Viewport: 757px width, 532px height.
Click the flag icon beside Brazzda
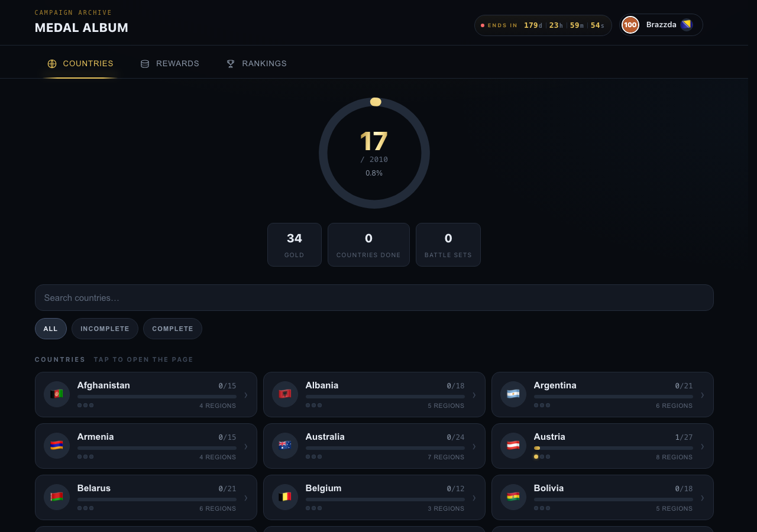pyautogui.click(x=686, y=25)
